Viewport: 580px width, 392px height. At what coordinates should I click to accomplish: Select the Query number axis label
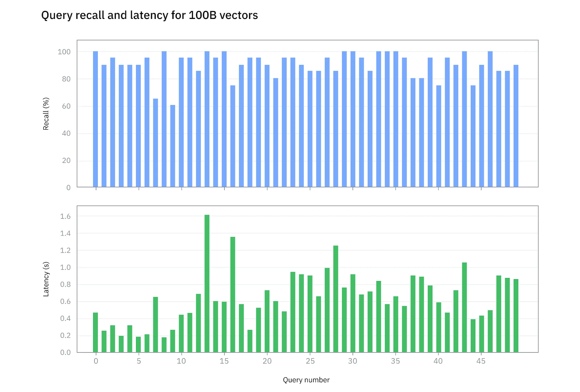tap(306, 380)
